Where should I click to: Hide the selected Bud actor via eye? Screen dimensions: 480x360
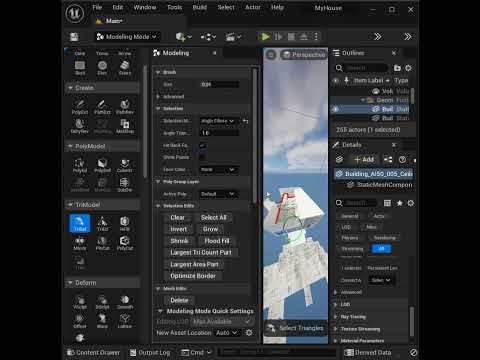tap(335, 109)
